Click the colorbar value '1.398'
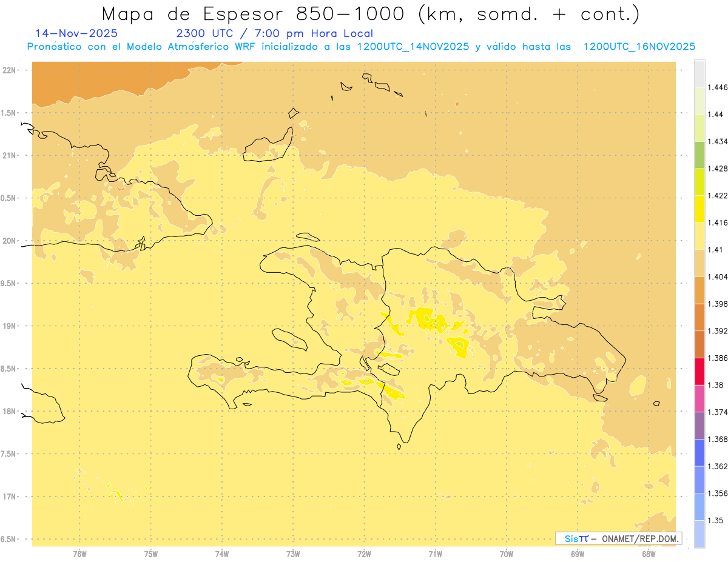 pos(716,304)
